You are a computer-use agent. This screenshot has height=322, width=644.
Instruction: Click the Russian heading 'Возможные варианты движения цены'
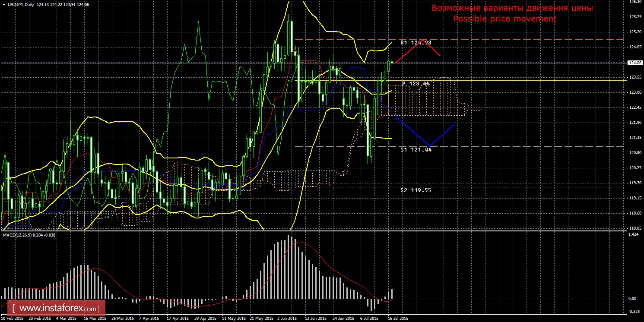click(512, 8)
